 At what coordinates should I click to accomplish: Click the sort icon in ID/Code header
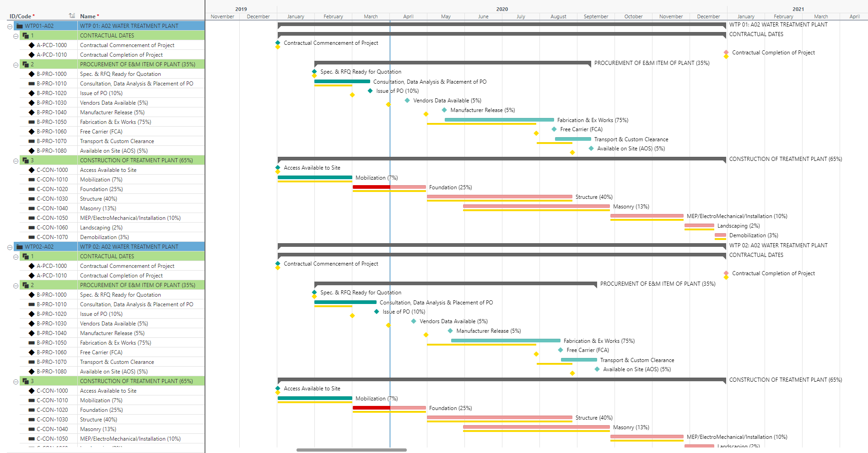[72, 16]
